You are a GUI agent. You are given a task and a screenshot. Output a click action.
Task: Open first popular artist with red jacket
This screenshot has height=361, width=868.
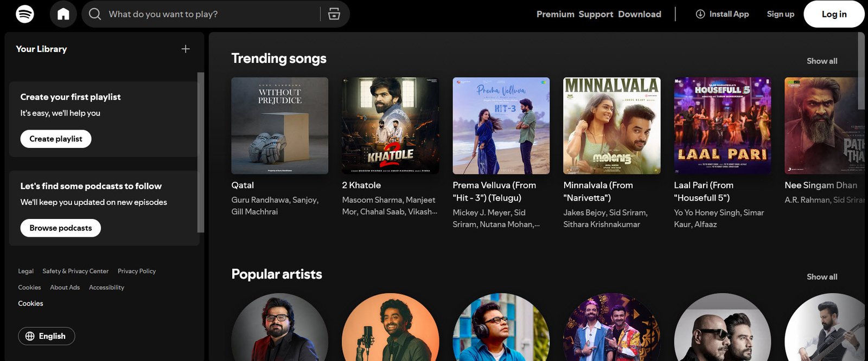tap(280, 327)
